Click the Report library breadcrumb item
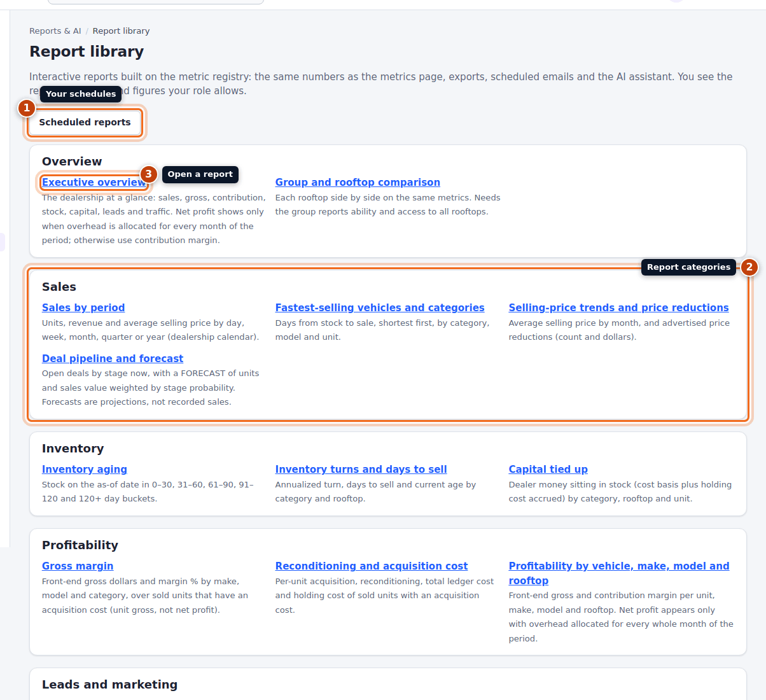 (121, 31)
